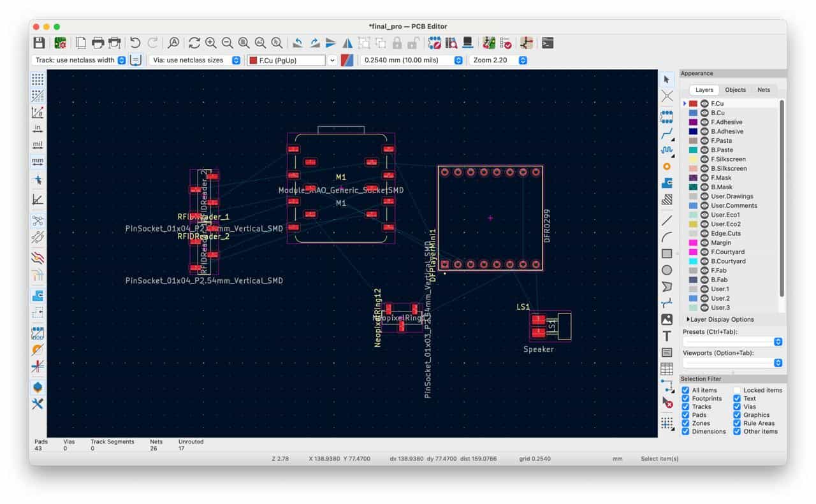Open the Zoom 2.20 dropdown

click(x=499, y=60)
